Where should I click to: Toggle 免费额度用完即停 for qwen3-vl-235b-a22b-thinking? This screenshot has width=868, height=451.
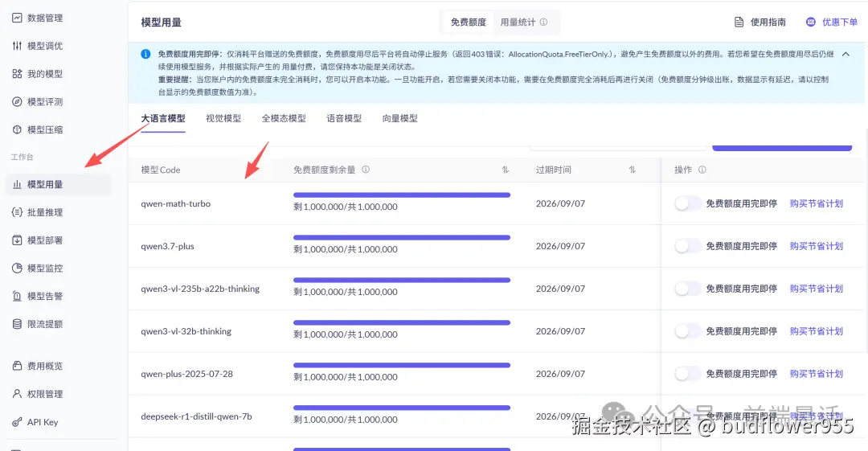pos(688,289)
